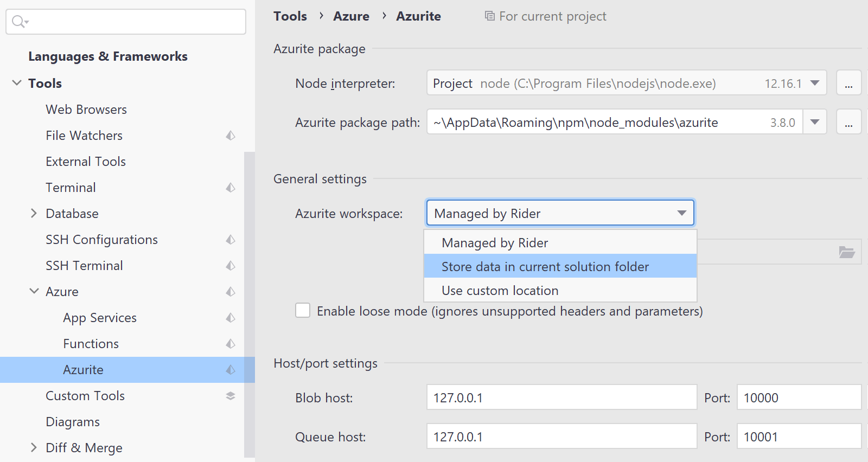The height and width of the screenshot is (462, 868).
Task: Click the project-level icon beside SSH Terminal
Action: tap(231, 266)
